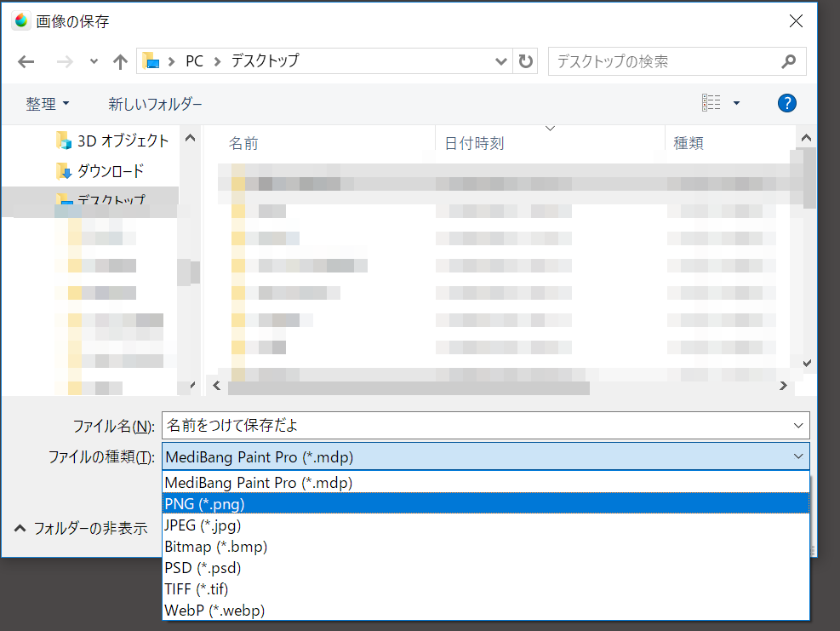Go forward using the right arrow
Screen dimensions: 840x631
(x=65, y=61)
